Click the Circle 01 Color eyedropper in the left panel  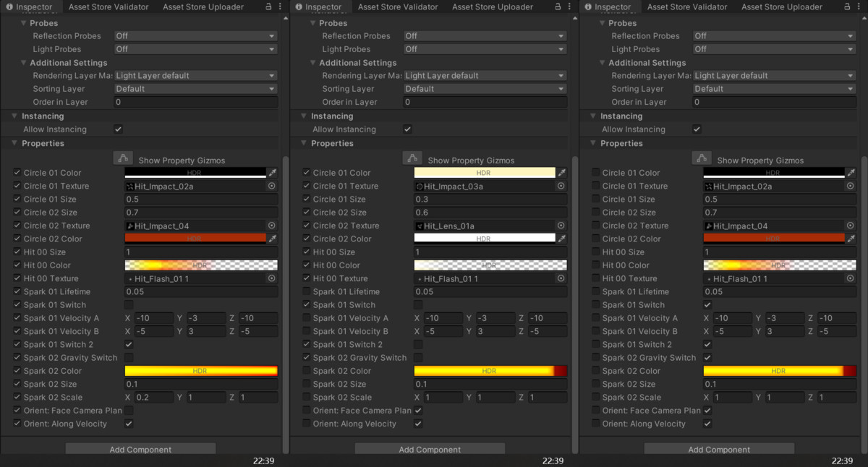(273, 173)
